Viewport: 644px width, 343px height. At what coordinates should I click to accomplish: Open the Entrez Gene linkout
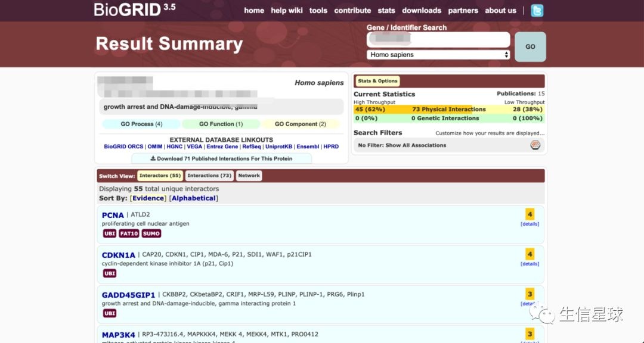pyautogui.click(x=222, y=146)
